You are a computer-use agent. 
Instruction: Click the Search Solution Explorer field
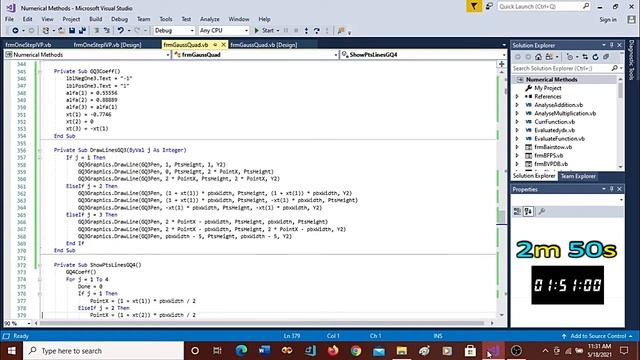567,69
